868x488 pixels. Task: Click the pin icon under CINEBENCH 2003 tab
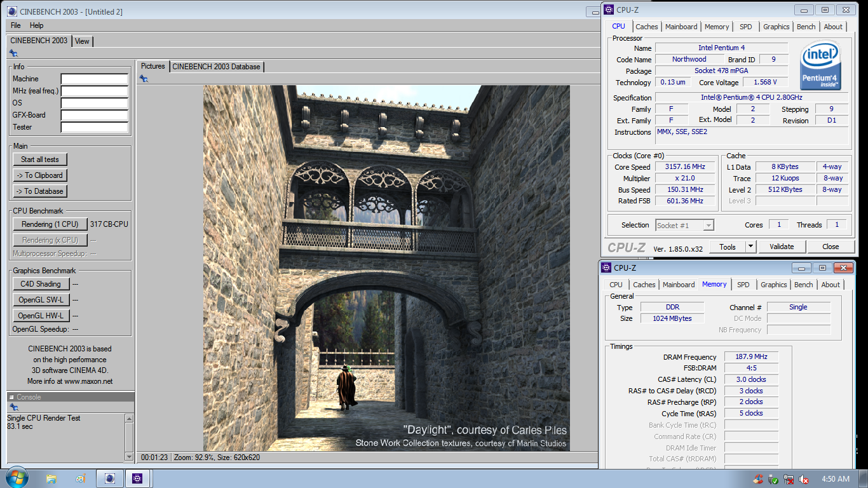pos(13,53)
